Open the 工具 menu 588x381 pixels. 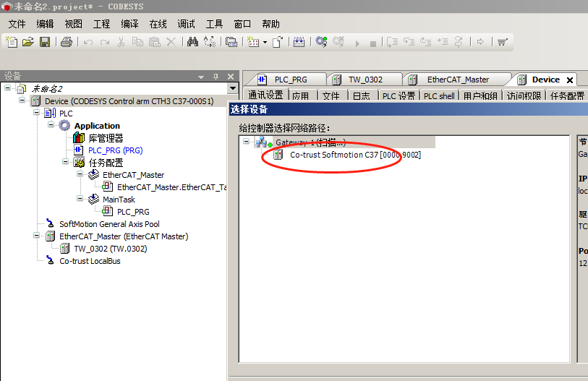point(214,24)
